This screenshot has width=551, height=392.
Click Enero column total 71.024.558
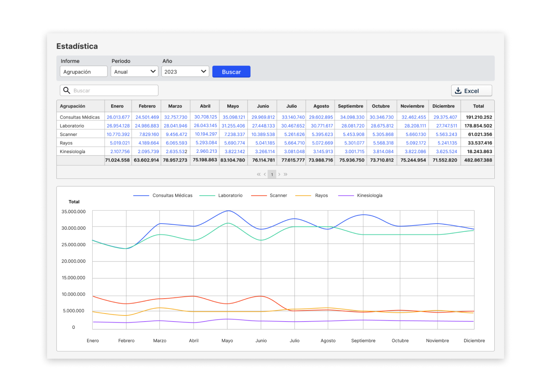point(117,160)
